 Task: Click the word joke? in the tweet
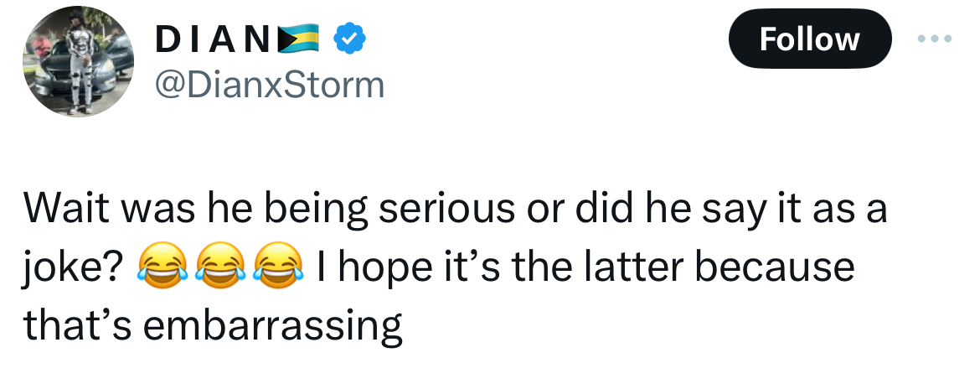click(75, 267)
